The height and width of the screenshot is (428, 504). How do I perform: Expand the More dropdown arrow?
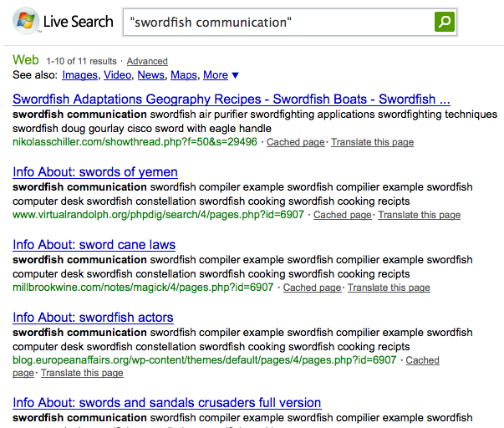click(236, 75)
